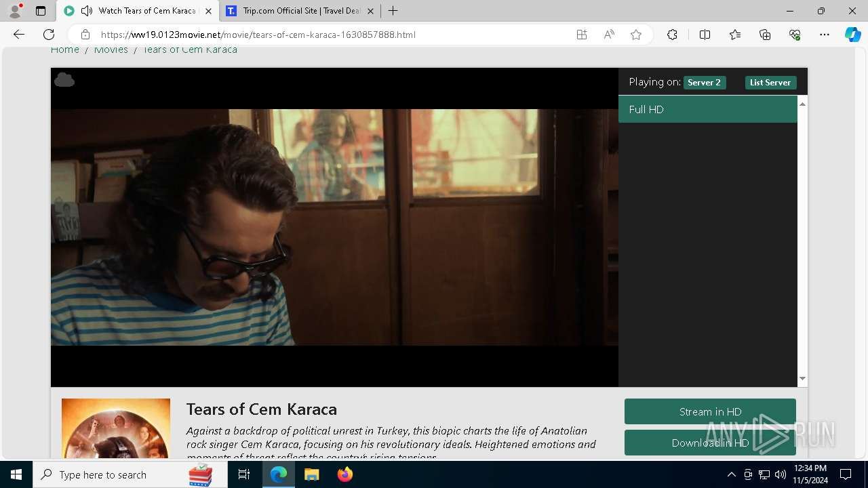Viewport: 868px width, 488px height.
Task: Click the address bar URL
Action: tap(258, 35)
